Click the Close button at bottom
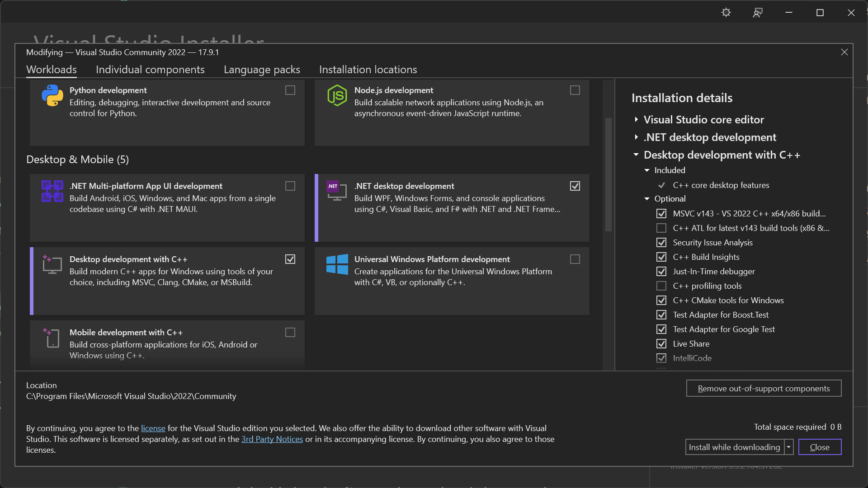 click(820, 447)
